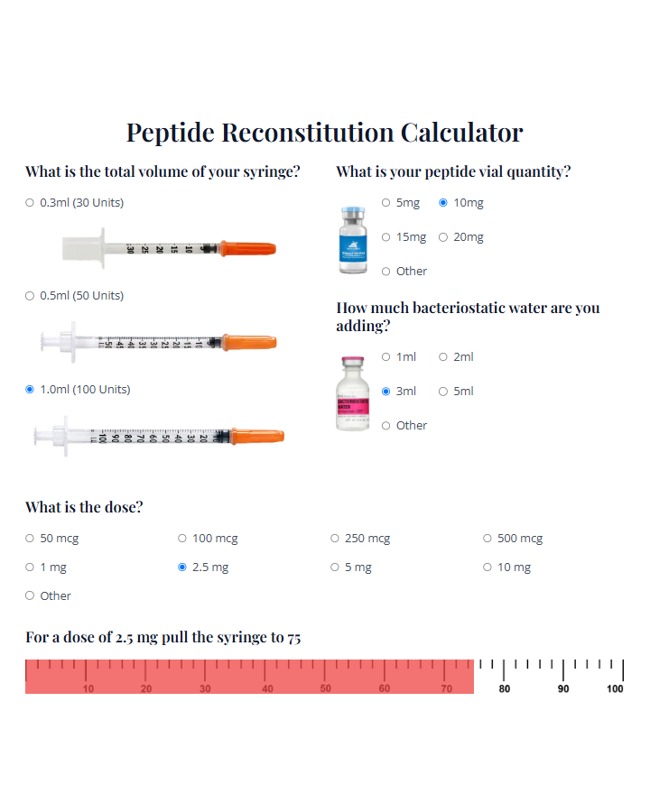This screenshot has height=812, width=650.
Task: Select the 1.0ml (100 Units) syringe option
Action: [29, 389]
